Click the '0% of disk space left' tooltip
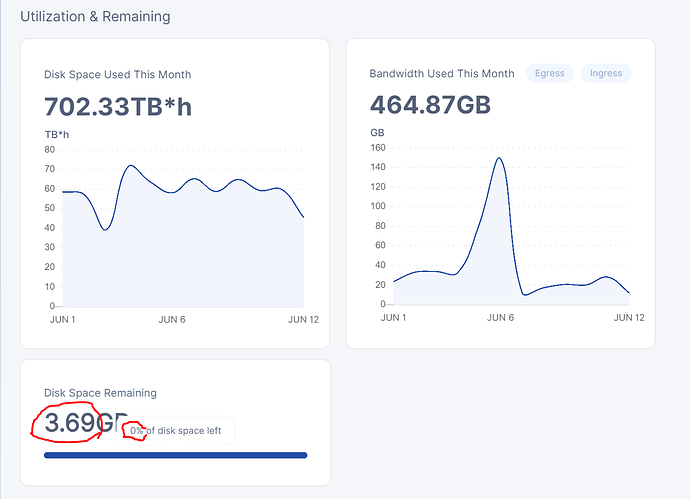690x499 pixels. [182, 430]
